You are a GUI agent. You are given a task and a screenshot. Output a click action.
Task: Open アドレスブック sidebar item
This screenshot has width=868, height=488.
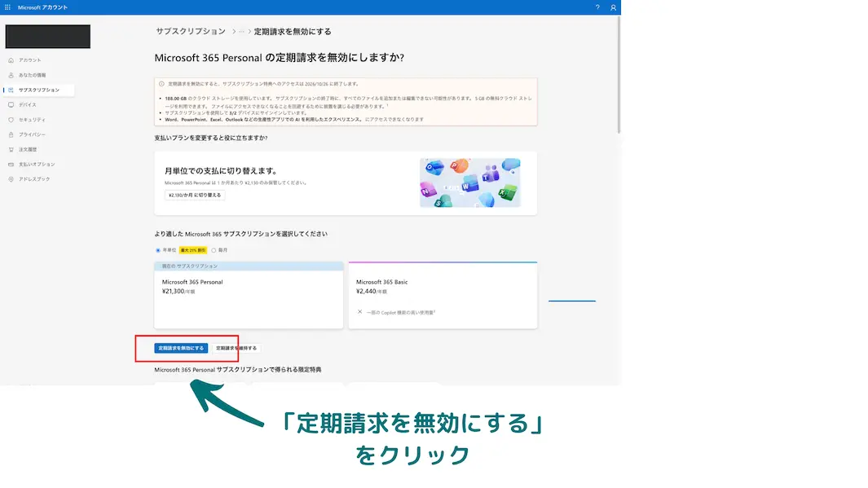click(x=34, y=179)
